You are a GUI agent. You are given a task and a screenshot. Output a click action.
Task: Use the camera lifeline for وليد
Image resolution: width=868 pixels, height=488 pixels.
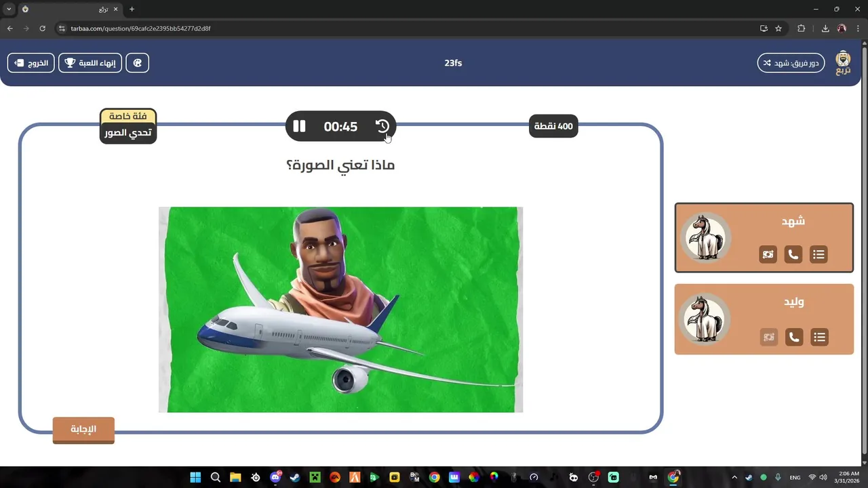pyautogui.click(x=768, y=337)
